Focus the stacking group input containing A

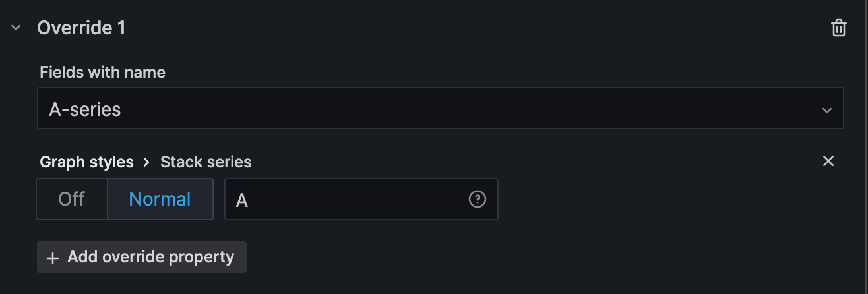click(x=350, y=199)
